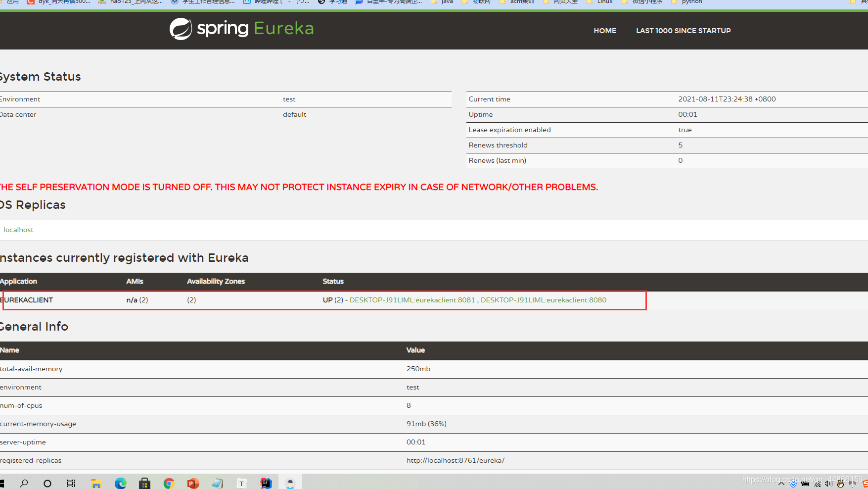Click the registered-replicas row name

31,460
